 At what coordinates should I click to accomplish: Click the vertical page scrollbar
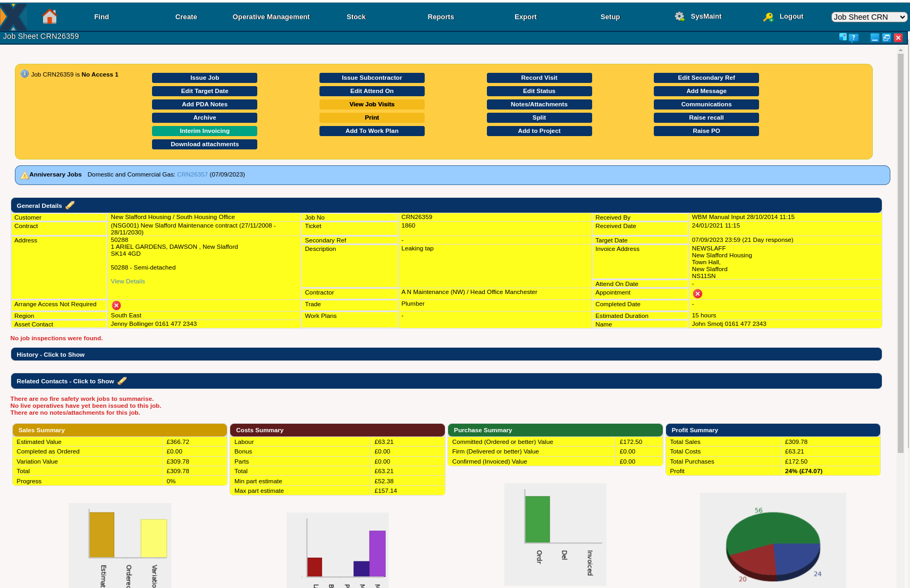click(900, 250)
